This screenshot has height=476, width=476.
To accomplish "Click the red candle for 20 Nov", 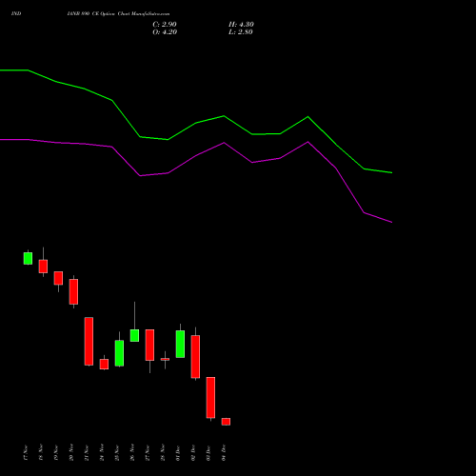I will 73,291.
